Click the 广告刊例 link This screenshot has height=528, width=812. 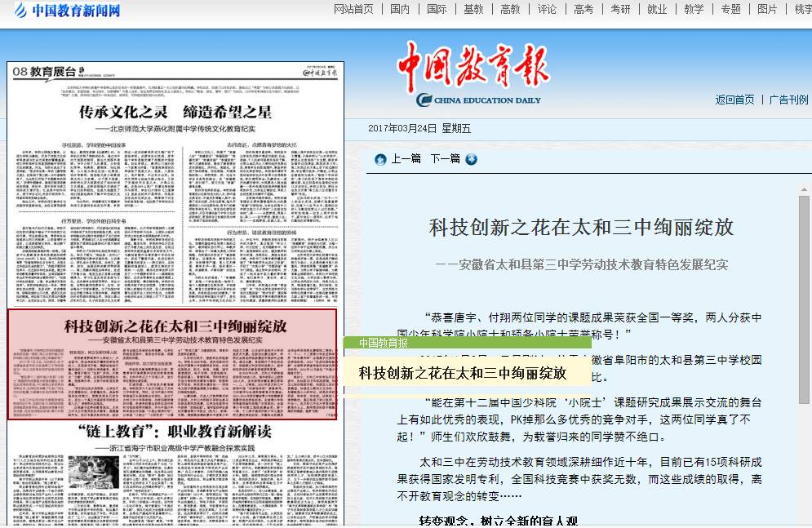click(x=788, y=100)
